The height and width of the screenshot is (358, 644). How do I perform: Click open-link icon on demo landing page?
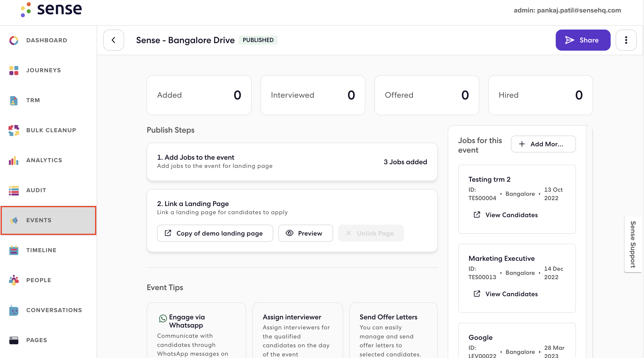click(x=168, y=233)
